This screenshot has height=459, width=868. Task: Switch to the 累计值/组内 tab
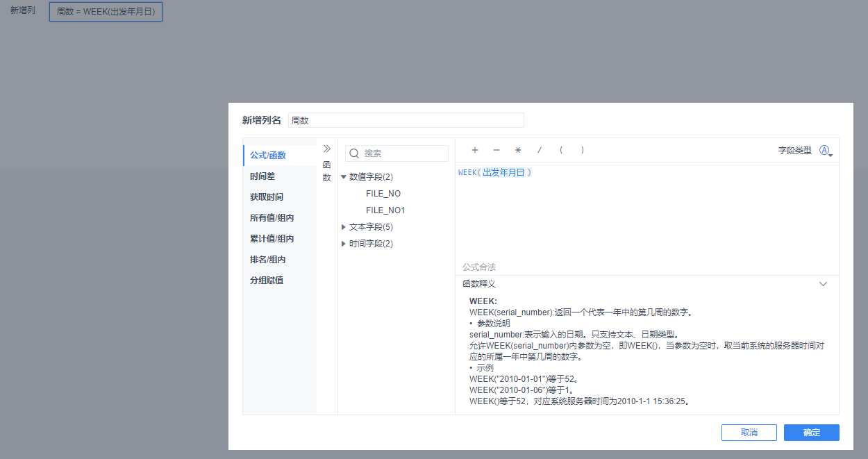click(280, 239)
